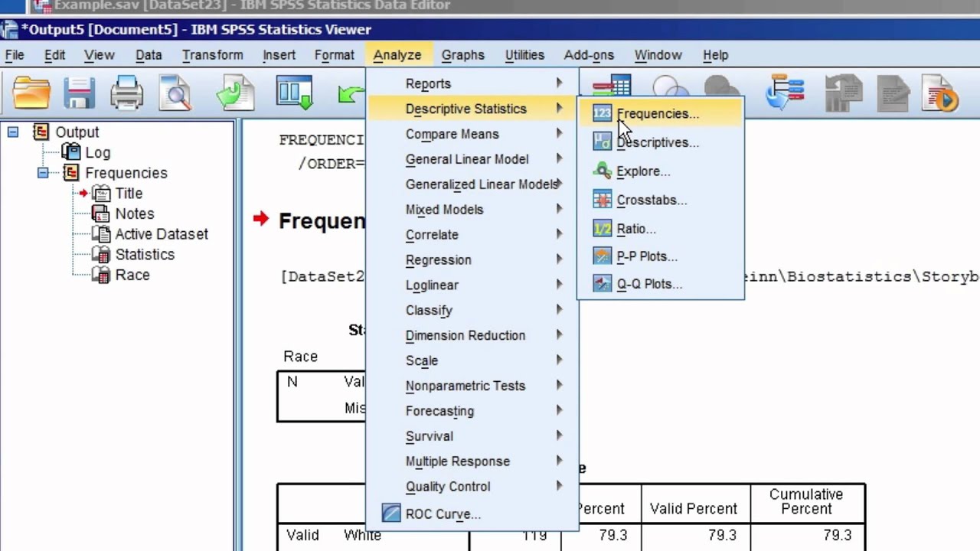Screen dimensions: 980x551
Task: Click the Valid Percent 79.3 cell
Action: 694,535
